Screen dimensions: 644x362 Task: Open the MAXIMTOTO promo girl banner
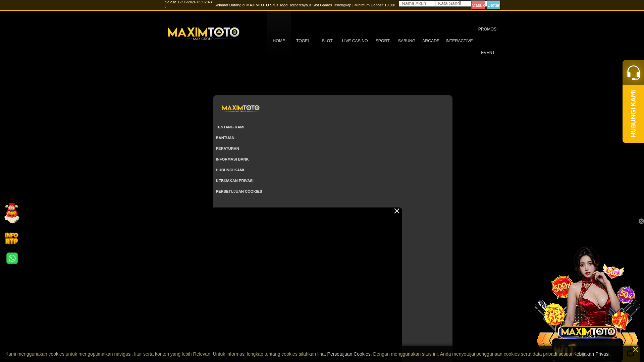(587, 298)
